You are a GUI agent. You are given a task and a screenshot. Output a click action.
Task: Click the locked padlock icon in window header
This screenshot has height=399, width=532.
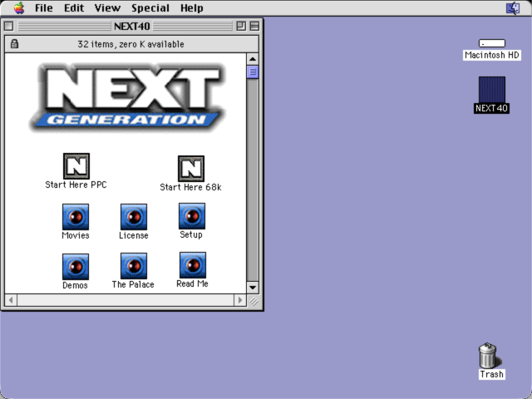point(14,44)
